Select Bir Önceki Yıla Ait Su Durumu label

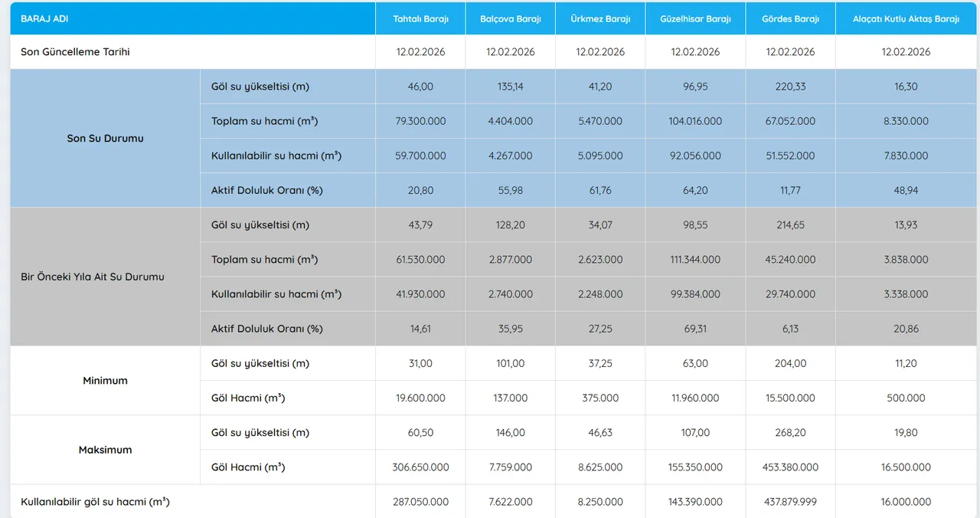coord(93,277)
